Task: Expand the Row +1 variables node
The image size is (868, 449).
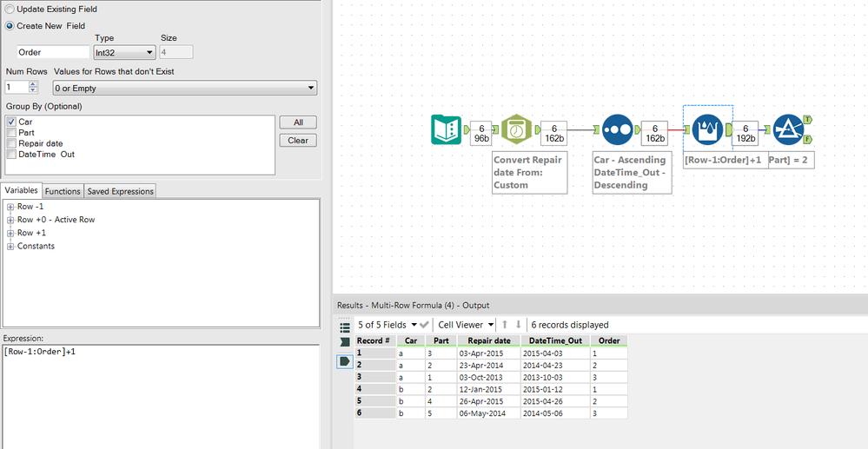Action: point(10,233)
